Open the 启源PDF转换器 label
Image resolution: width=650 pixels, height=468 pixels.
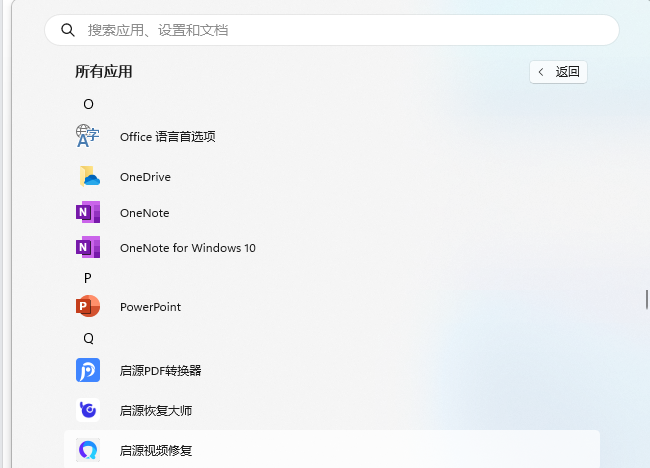click(x=160, y=371)
